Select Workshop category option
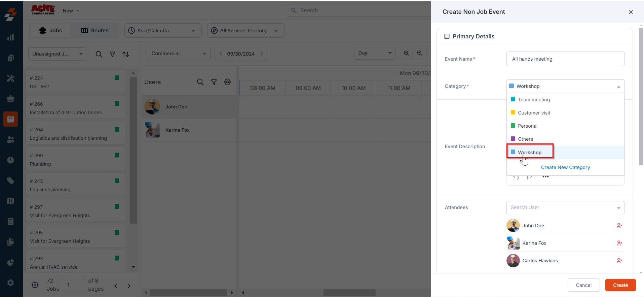Screen dimensions: 644x297 tap(566, 153)
